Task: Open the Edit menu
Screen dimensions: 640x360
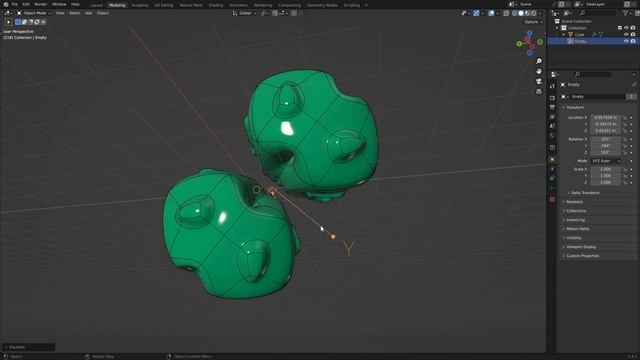Action: tap(26, 4)
